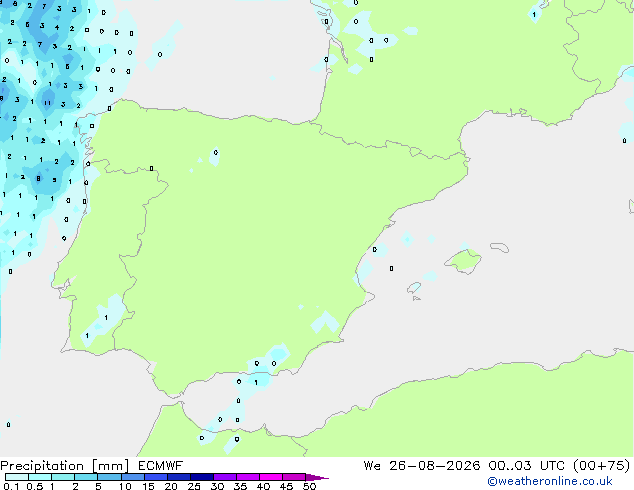Click the legend swatch between 35 and 40
Screen dimensions: 634x490
pos(248,477)
